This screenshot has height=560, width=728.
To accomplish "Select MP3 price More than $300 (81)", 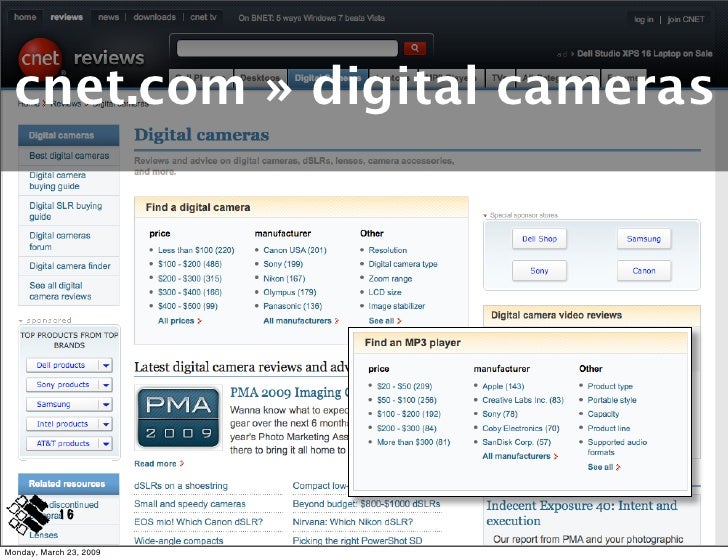I will pyautogui.click(x=413, y=443).
